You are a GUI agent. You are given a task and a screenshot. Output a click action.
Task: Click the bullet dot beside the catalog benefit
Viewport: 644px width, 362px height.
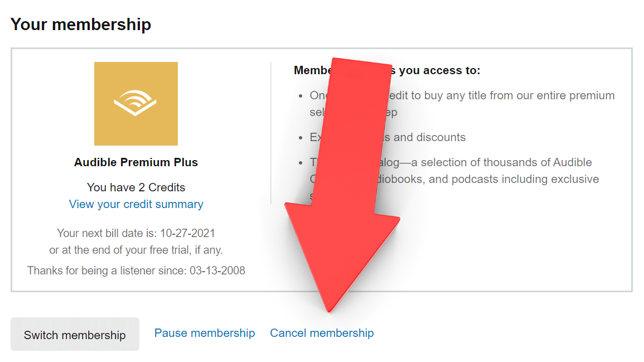click(301, 163)
